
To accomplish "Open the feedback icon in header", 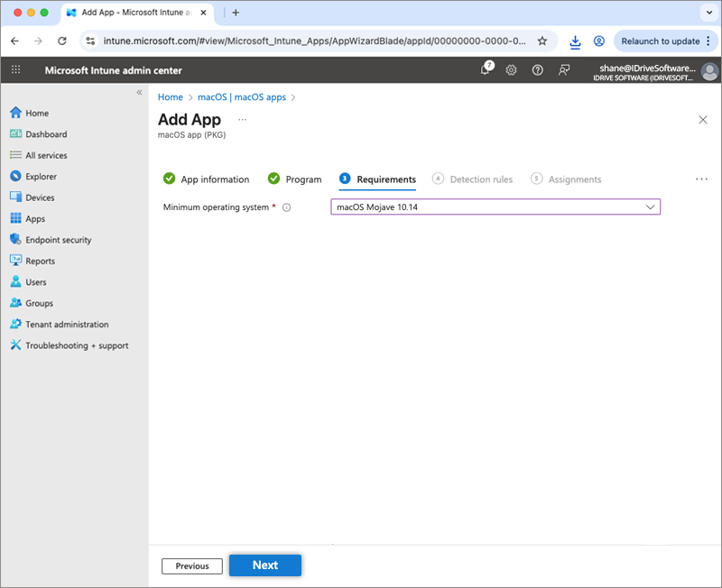I will click(564, 70).
